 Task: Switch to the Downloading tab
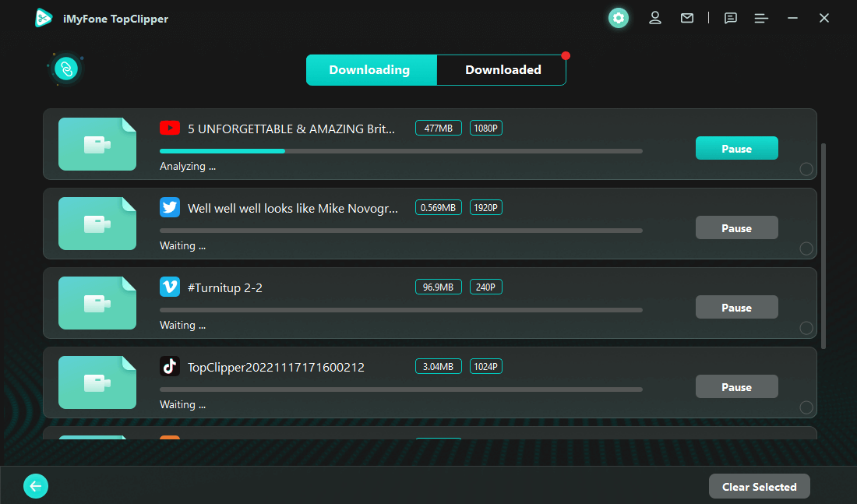[370, 70]
